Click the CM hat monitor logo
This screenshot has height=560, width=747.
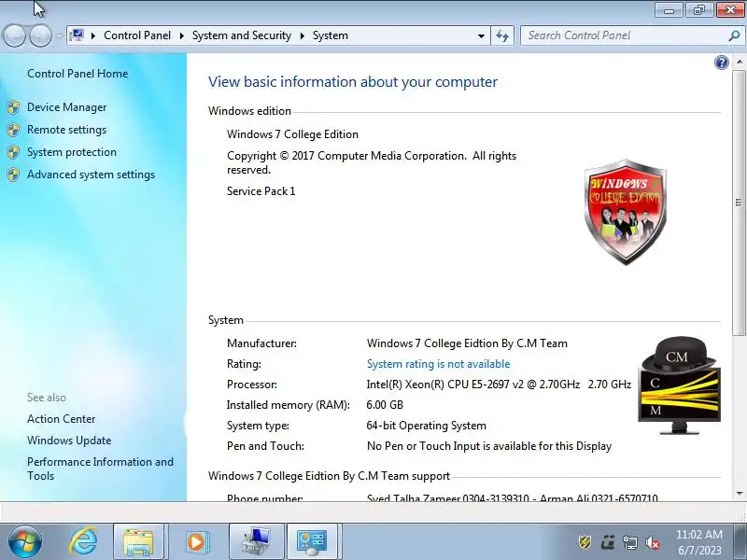[x=680, y=385]
